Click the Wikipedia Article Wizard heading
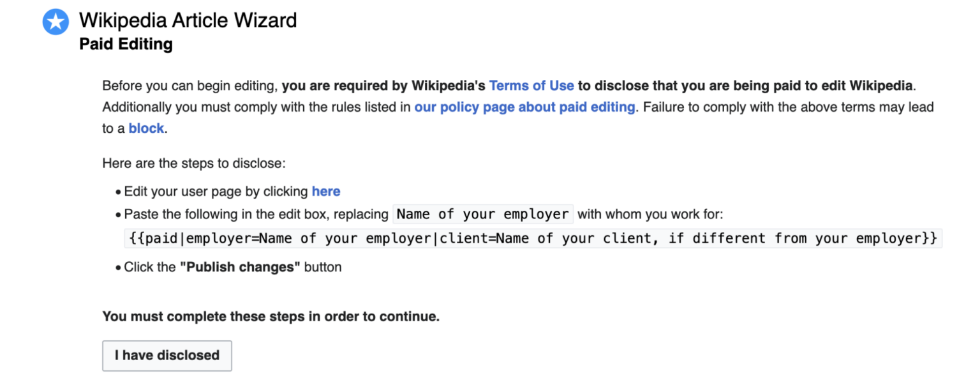980x387 pixels. 188,20
